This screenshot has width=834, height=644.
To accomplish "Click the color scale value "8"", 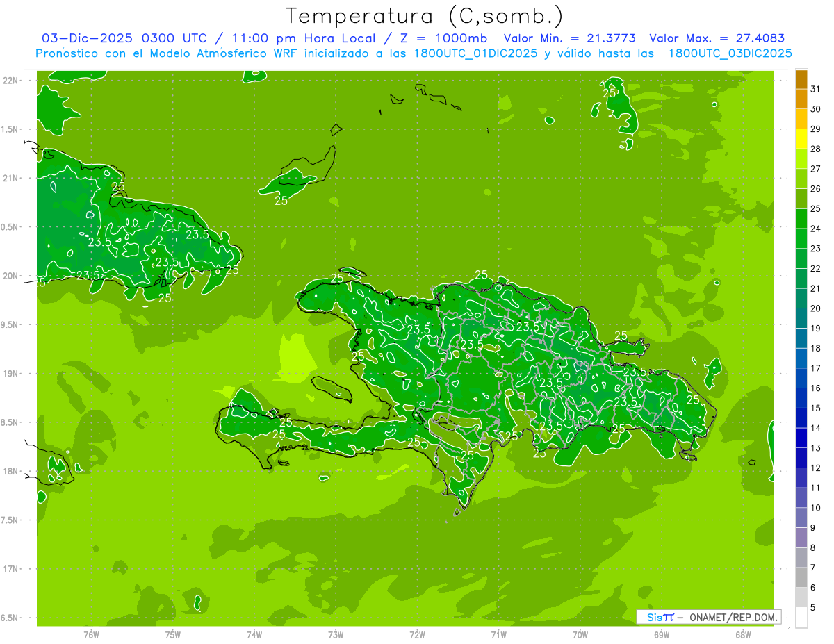I will (x=812, y=547).
